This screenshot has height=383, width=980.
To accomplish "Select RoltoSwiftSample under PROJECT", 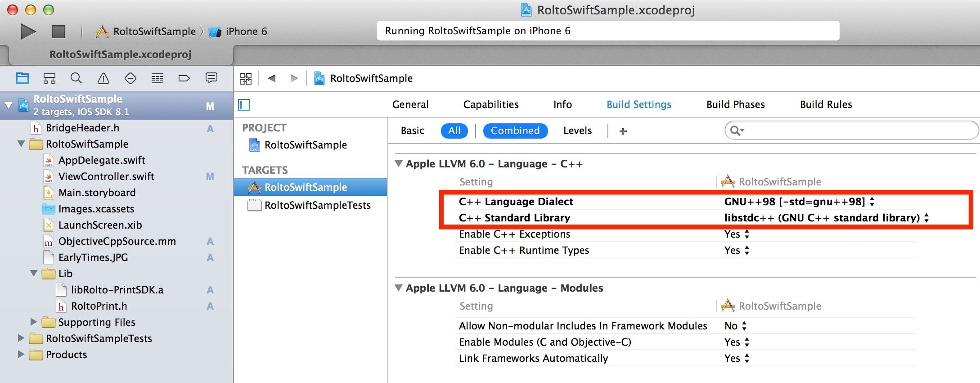I will 306,145.
